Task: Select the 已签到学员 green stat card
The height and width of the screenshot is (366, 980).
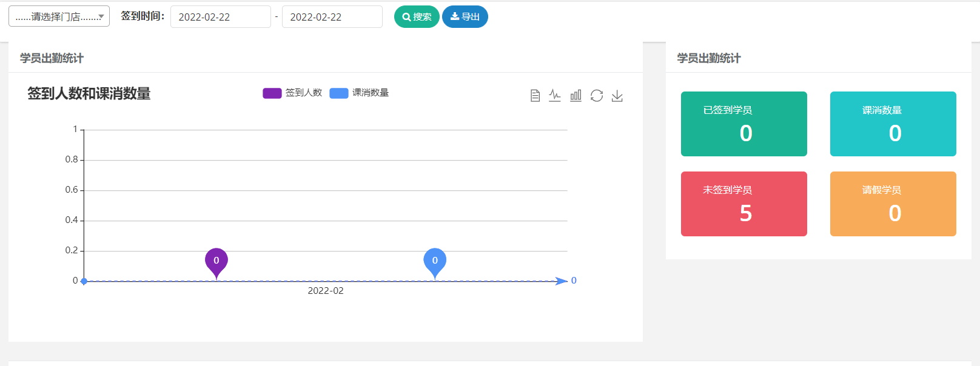Action: (x=743, y=124)
